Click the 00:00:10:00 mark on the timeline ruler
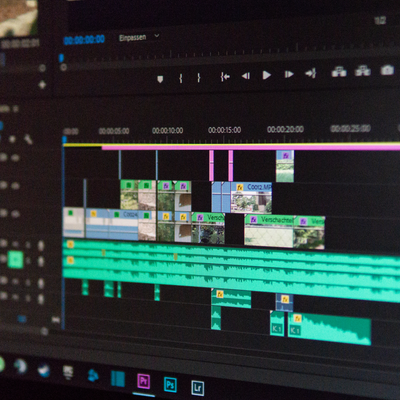Screen dimensions: 400x400 [x=168, y=131]
